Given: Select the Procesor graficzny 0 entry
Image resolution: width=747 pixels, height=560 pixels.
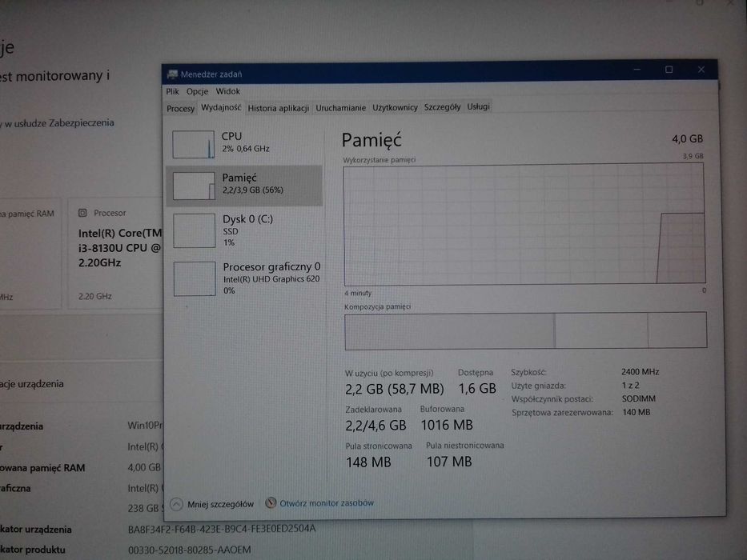Looking at the screenshot, I should pos(246,278).
